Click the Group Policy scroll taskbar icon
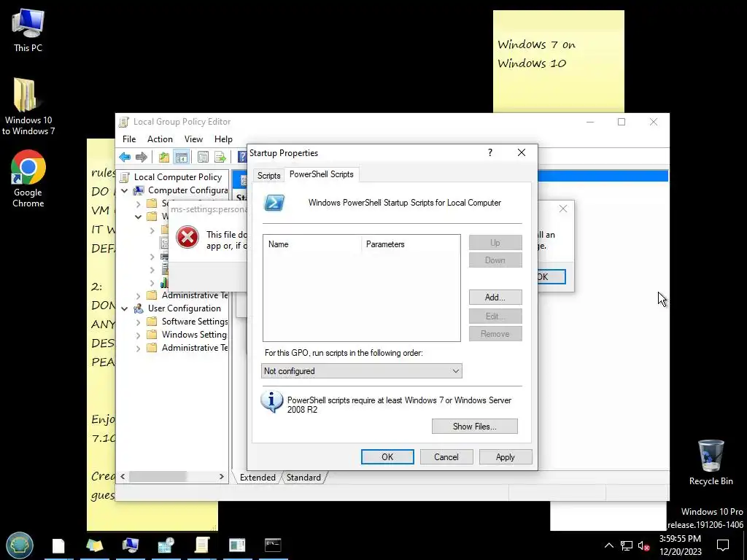Screen dimensions: 747x560 pos(202,545)
